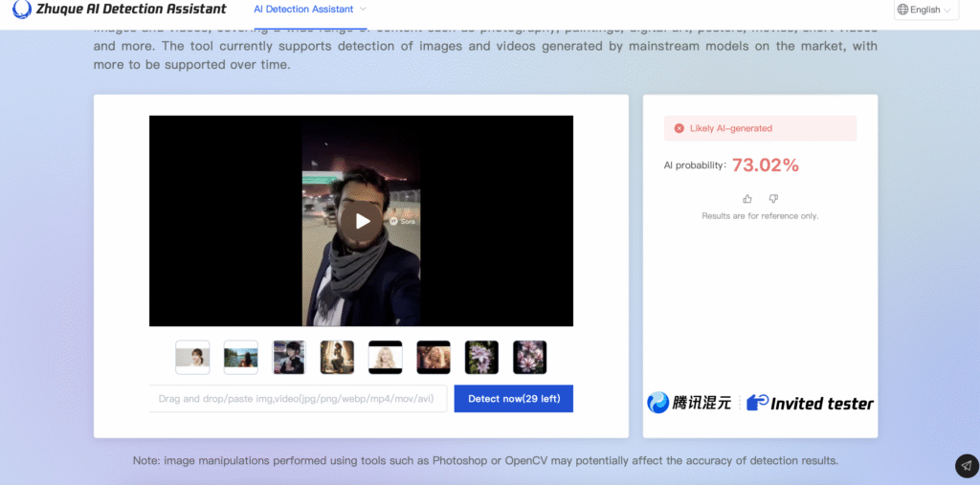Click the thumbs up feedback icon
980x485 pixels.
tap(747, 199)
